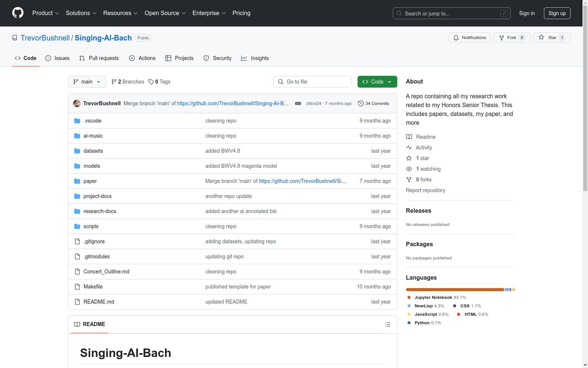This screenshot has width=588, height=368.
Task: Open the main branch dropdown
Action: (87, 82)
